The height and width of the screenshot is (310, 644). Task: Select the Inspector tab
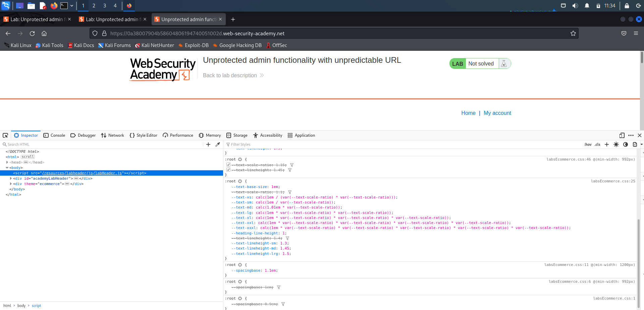pyautogui.click(x=26, y=135)
